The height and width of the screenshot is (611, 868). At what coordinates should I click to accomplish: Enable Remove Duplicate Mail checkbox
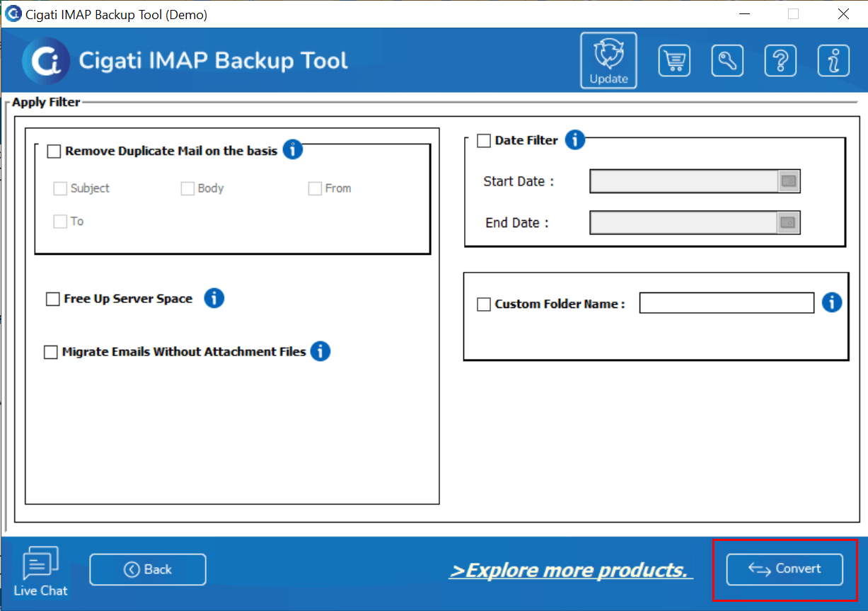[x=54, y=151]
